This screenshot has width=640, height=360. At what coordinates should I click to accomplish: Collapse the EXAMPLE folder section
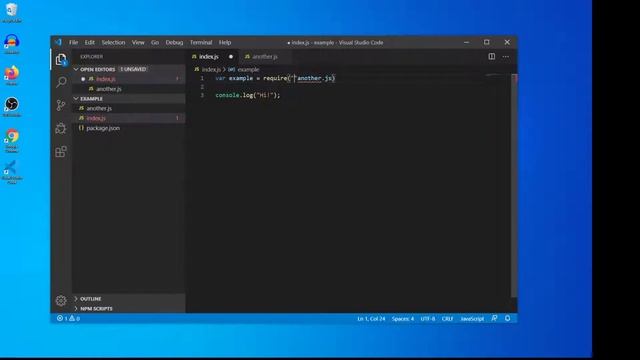[x=129, y=99]
